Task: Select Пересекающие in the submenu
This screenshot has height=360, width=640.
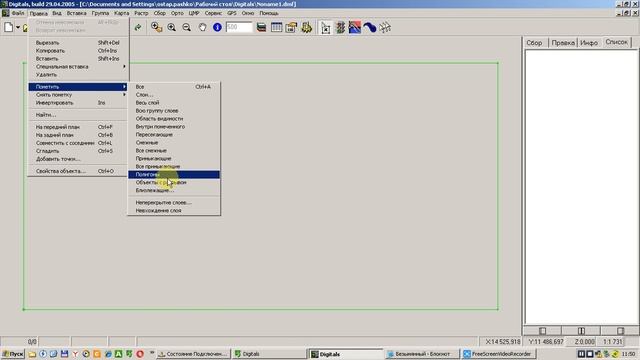Action: click(x=174, y=135)
